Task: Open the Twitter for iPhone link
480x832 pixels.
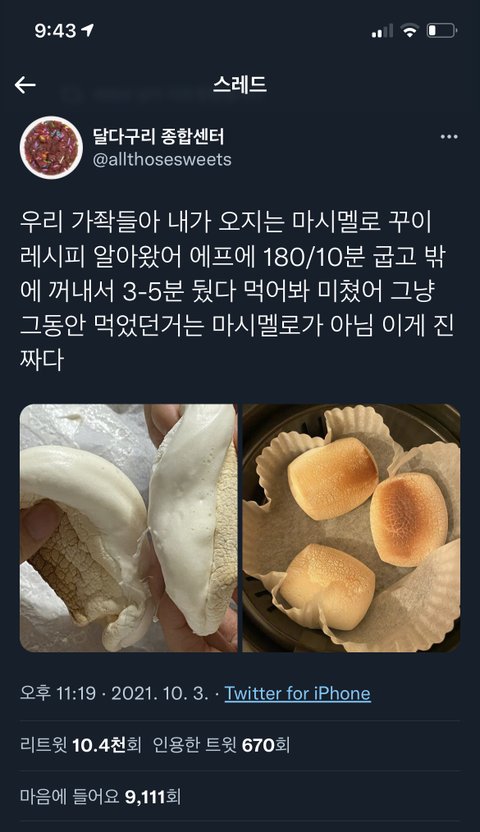Action: point(298,693)
